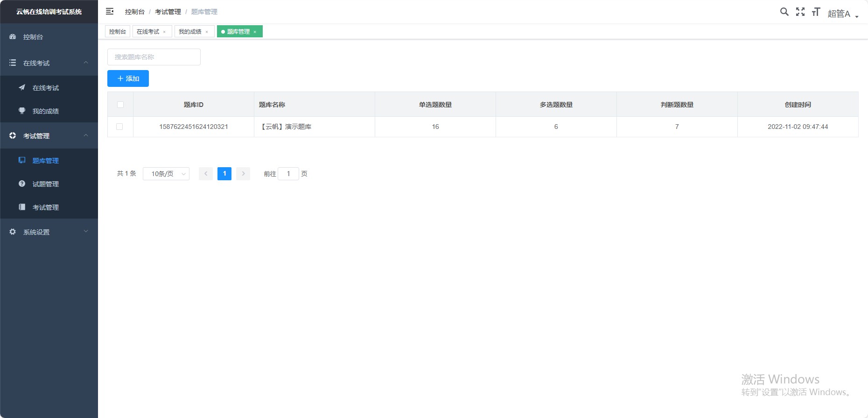
Task: Check the 【云帆】演示题库 row checkbox
Action: 119,127
